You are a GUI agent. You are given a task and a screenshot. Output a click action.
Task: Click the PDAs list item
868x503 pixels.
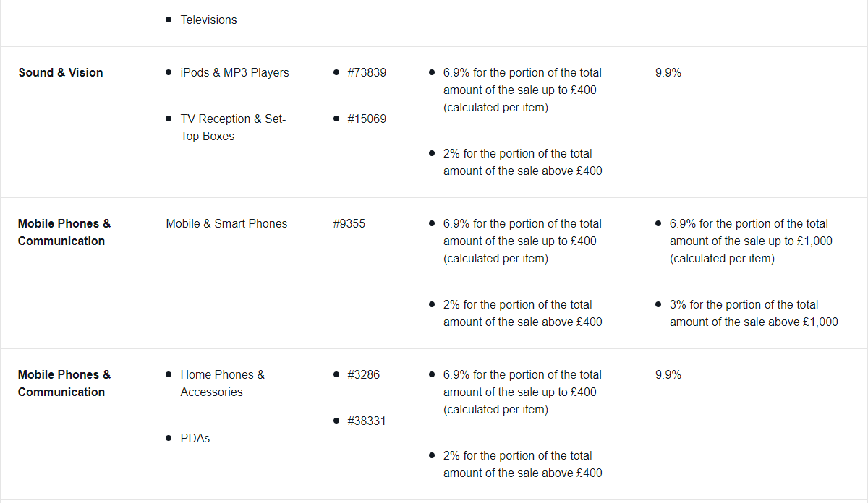pos(195,438)
